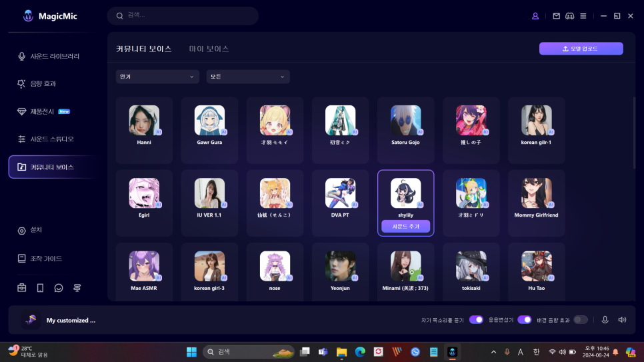Viewport: 644px width, 362px height.
Task: Open 조작 가이드 in the sidebar
Action: [x=40, y=259]
